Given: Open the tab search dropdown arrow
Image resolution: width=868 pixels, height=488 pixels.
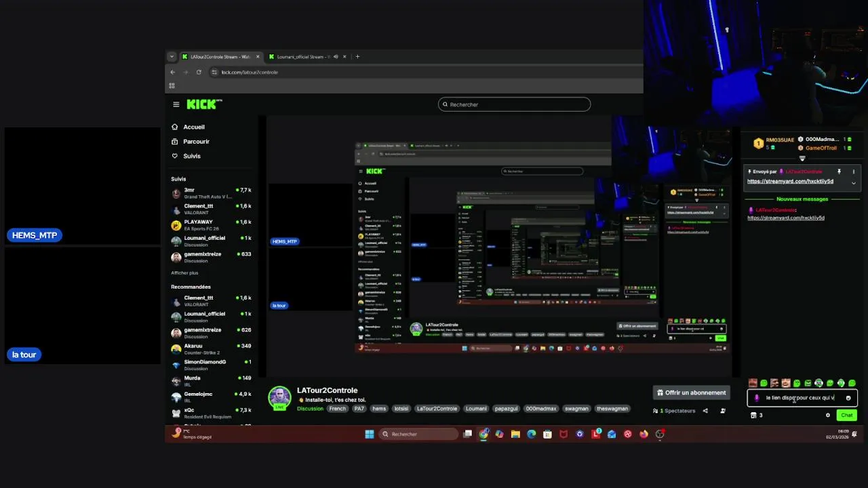Looking at the screenshot, I should [172, 57].
